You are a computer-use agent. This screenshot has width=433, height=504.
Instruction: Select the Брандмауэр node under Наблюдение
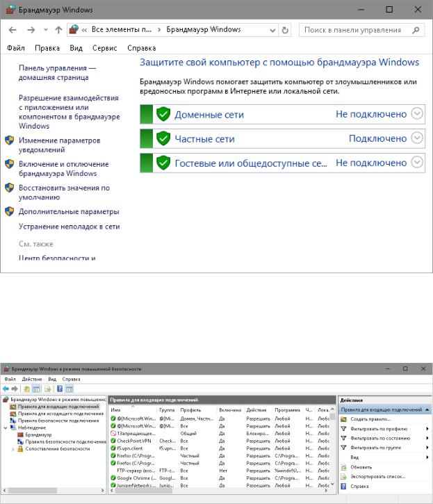[x=38, y=434]
